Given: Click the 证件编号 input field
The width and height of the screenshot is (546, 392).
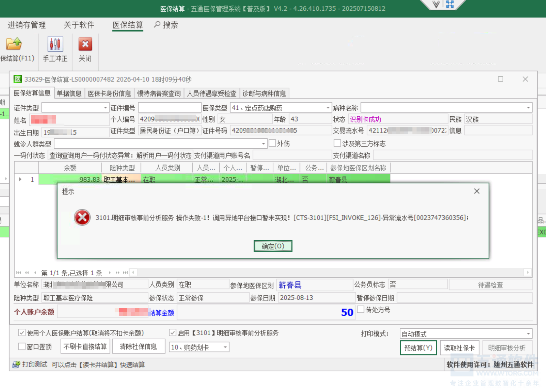Looking at the screenshot, I should click(170, 108).
